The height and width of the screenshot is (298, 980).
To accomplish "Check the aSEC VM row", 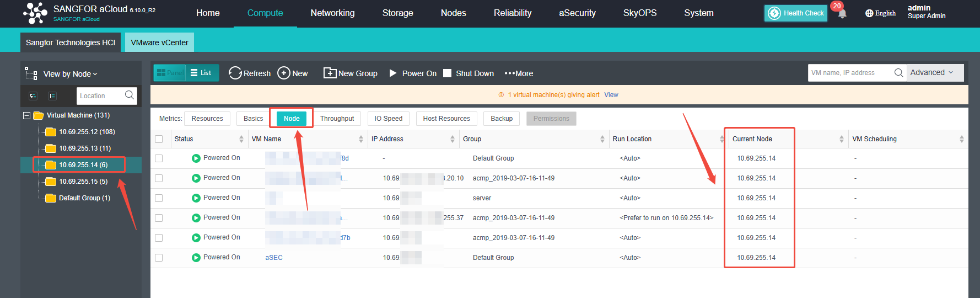I will coord(159,258).
